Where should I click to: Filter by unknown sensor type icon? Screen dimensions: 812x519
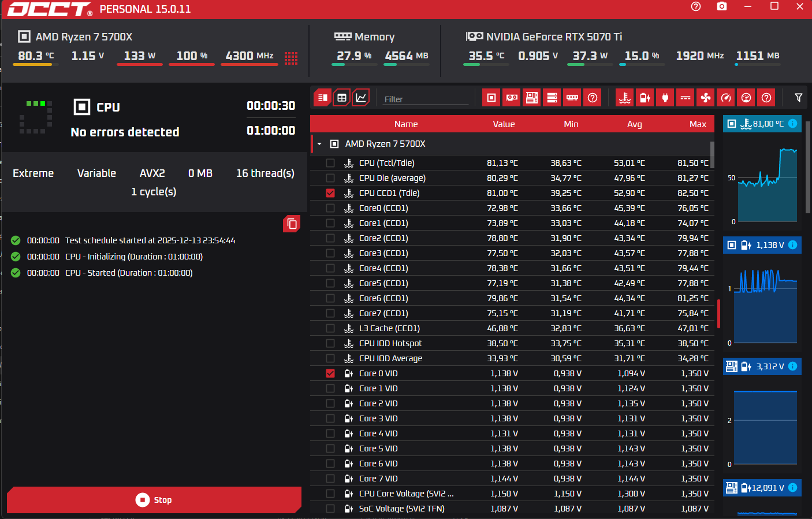click(766, 98)
